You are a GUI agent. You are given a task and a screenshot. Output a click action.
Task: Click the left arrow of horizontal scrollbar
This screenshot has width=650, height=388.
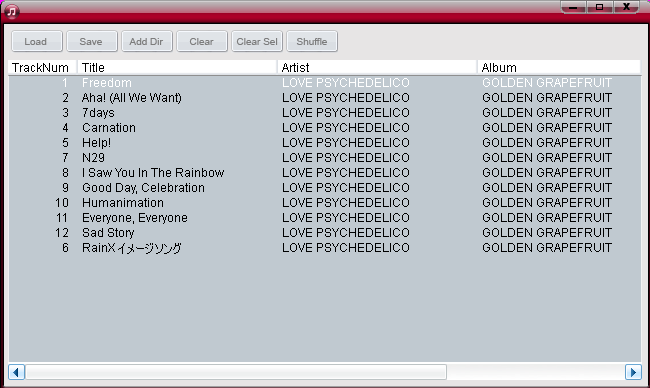pyautogui.click(x=17, y=372)
